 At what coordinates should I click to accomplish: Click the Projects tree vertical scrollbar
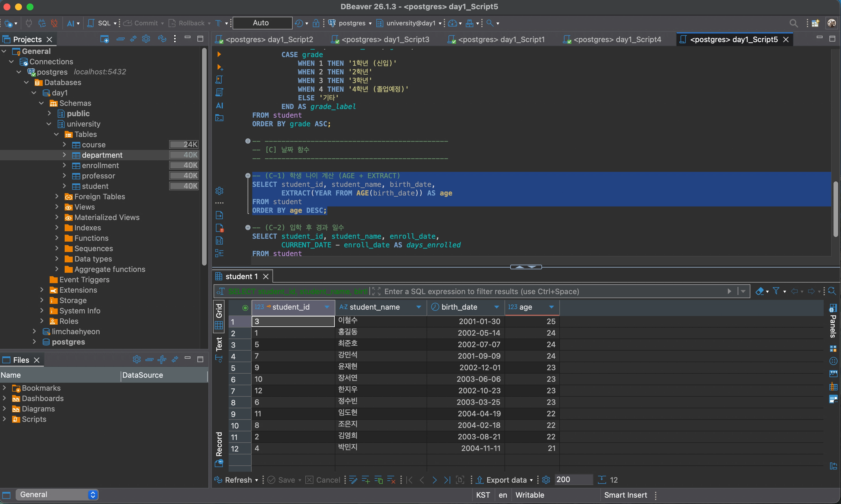coord(204,156)
